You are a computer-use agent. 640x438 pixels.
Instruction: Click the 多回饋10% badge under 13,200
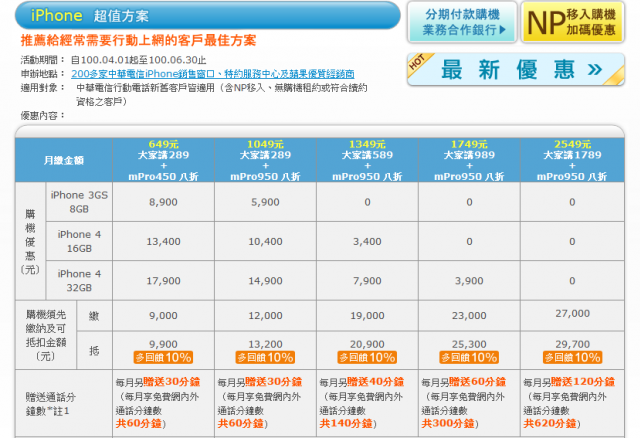coord(265,358)
